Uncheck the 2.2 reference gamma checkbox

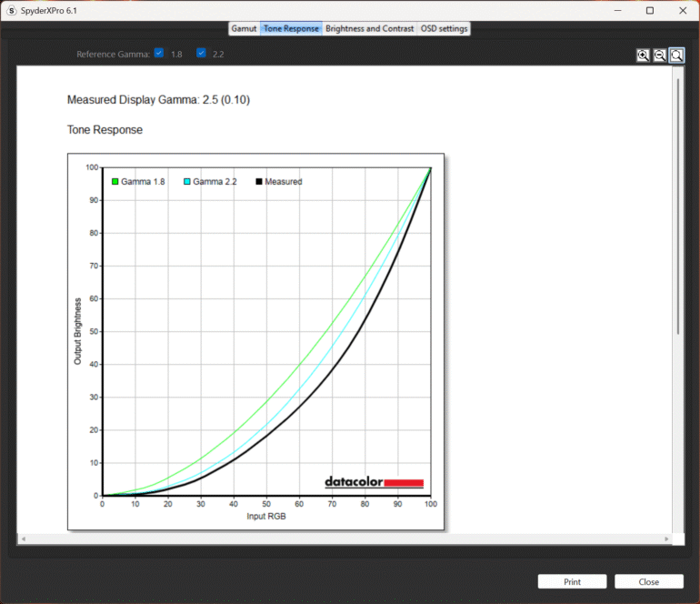pos(201,54)
